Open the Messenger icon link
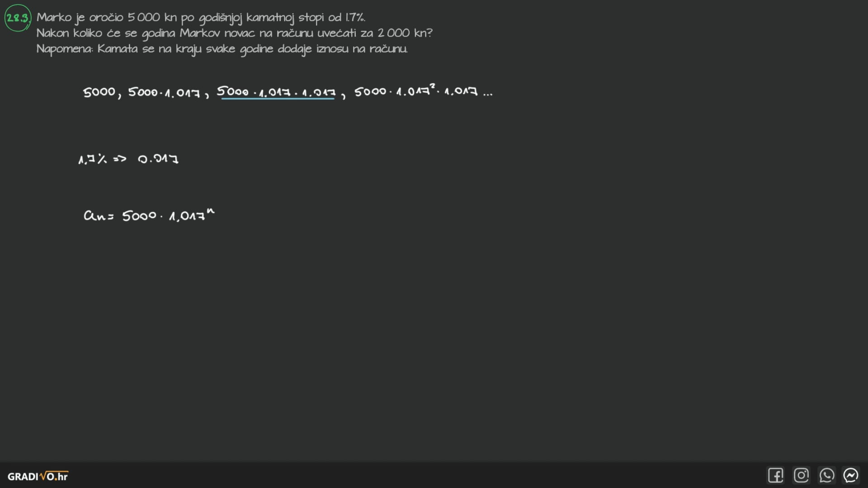Screen dimensions: 868x488 point(851,475)
